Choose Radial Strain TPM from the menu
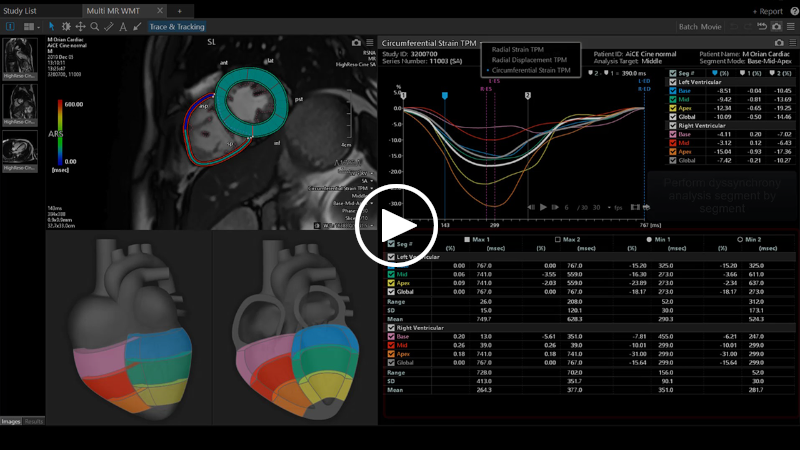 517,49
